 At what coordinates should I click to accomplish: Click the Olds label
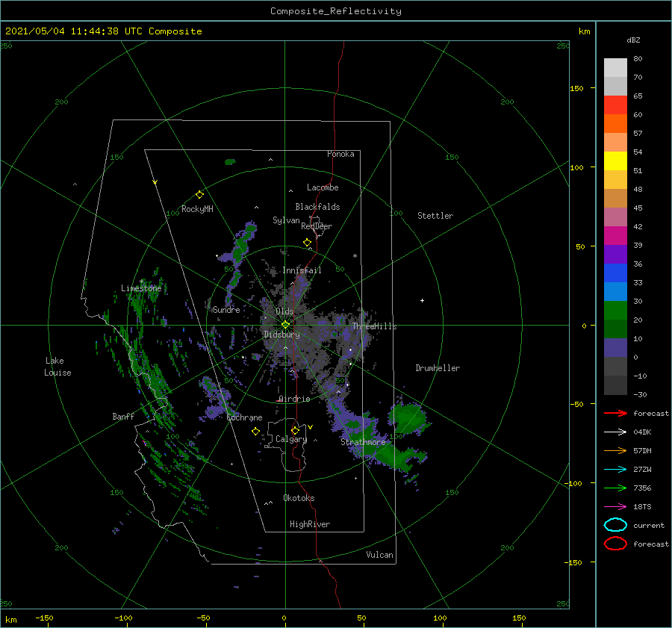(x=284, y=311)
